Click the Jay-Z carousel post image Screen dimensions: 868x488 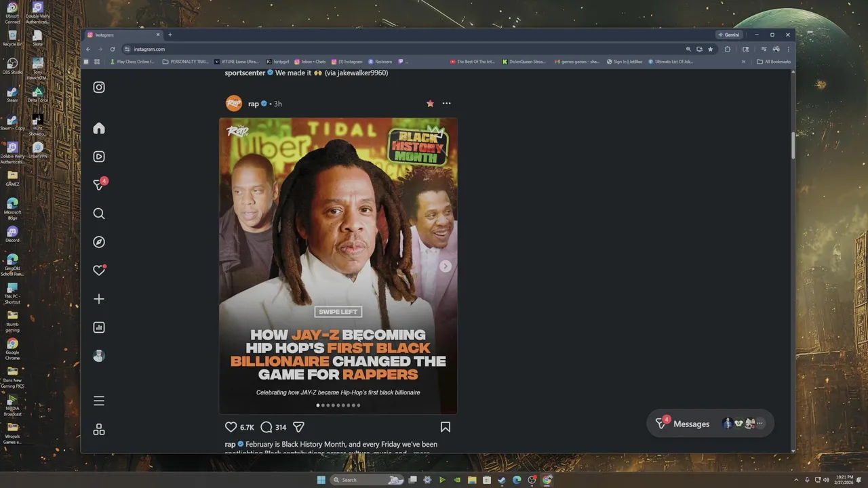(x=338, y=266)
